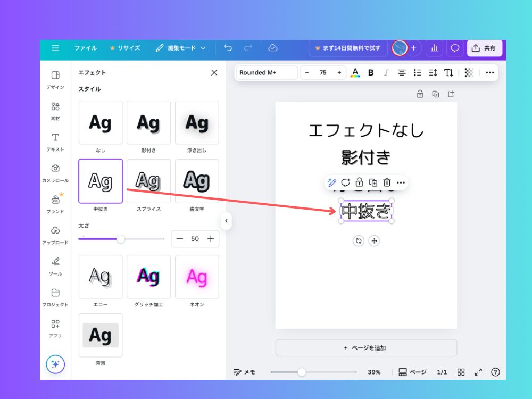The height and width of the screenshot is (399, 532).
Task: Select the 中抜き text style
Action: 101,181
